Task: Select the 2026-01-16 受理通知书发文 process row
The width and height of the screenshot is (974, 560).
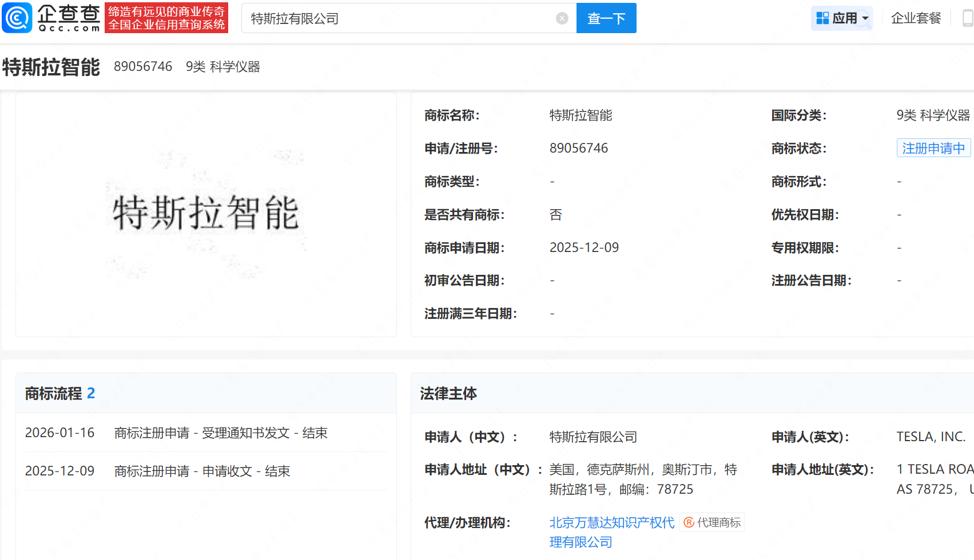Action: 205,433
